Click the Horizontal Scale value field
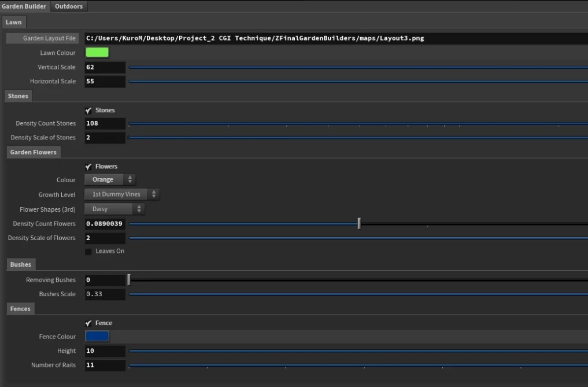Screen dimensions: 588x387 coord(105,82)
